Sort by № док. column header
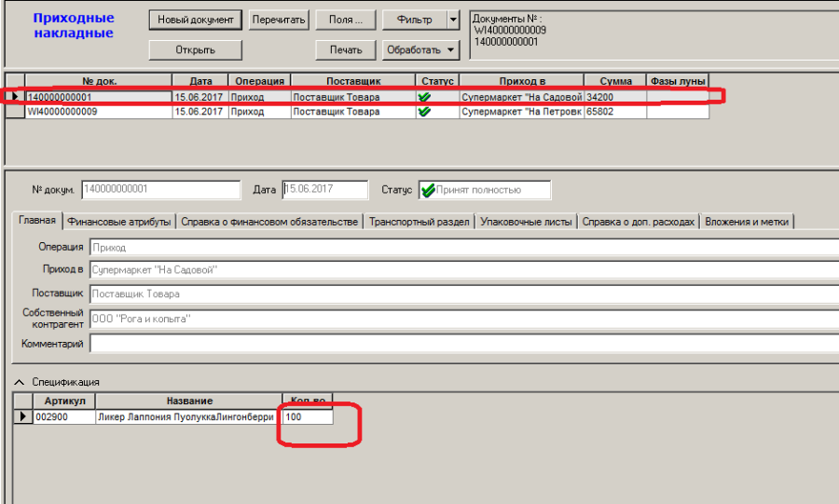This screenshot has width=839, height=504. pyautogui.click(x=99, y=81)
